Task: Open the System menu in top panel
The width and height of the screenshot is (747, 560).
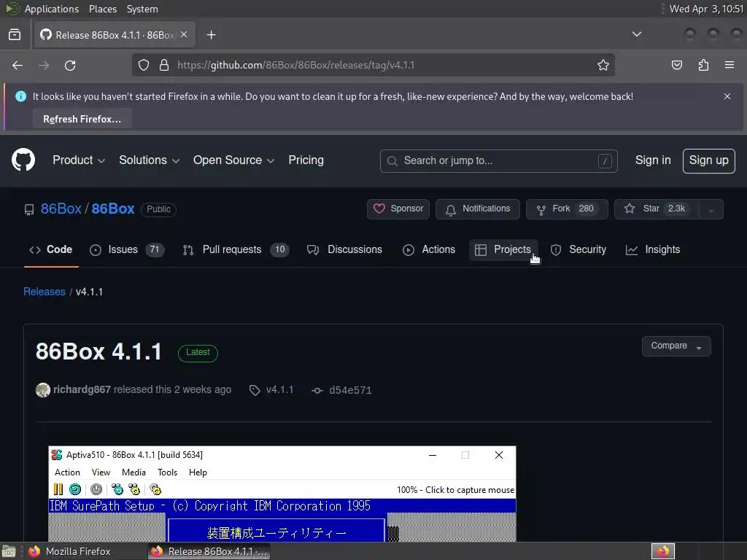Action: coord(142,9)
